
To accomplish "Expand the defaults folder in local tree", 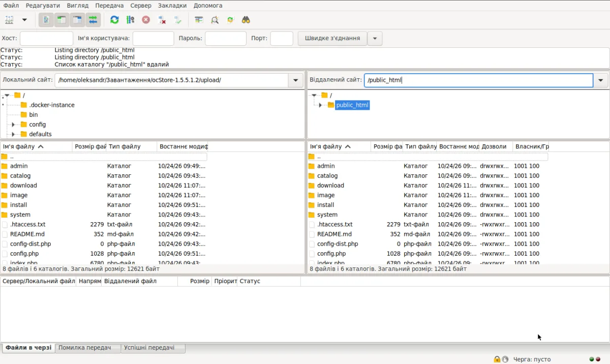I will 13,134.
